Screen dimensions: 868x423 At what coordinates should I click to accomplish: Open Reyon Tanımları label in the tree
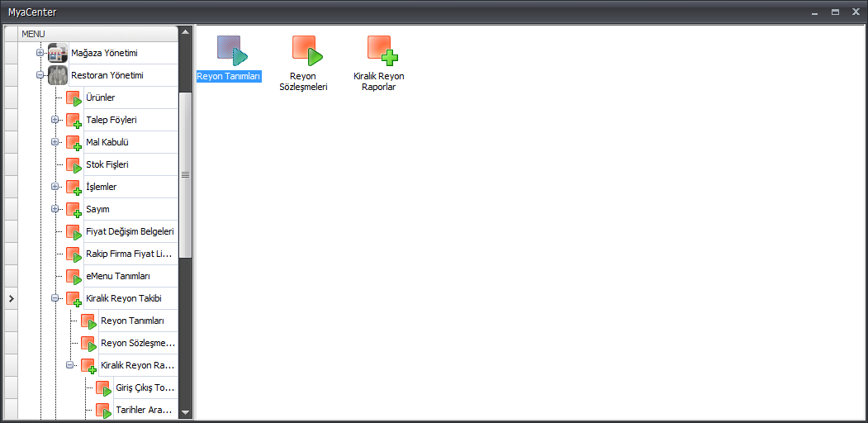click(x=132, y=321)
